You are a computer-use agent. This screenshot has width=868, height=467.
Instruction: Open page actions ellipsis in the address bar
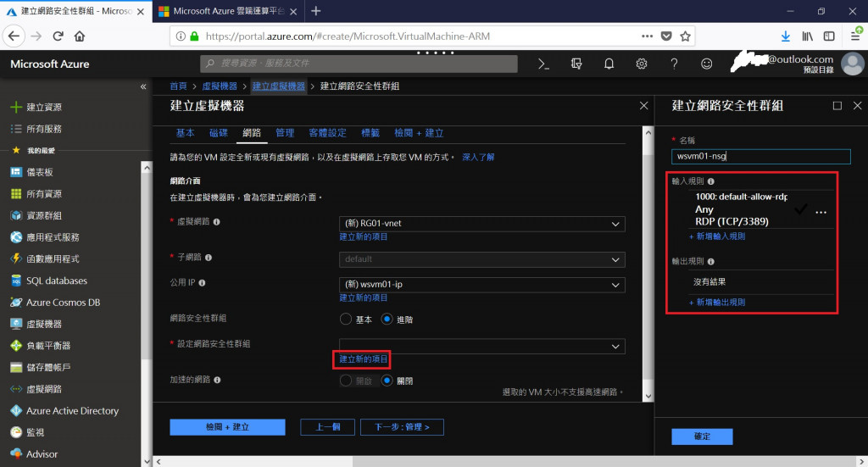[647, 36]
